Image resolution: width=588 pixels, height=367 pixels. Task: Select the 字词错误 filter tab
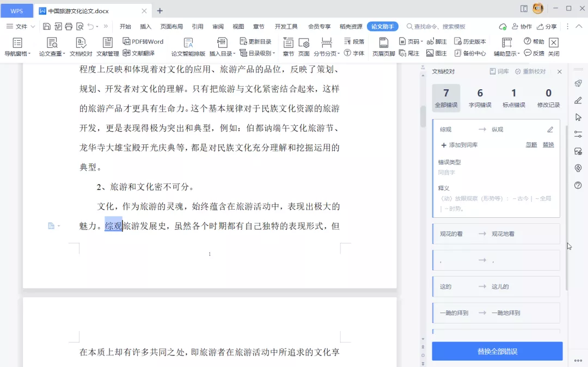pyautogui.click(x=480, y=98)
